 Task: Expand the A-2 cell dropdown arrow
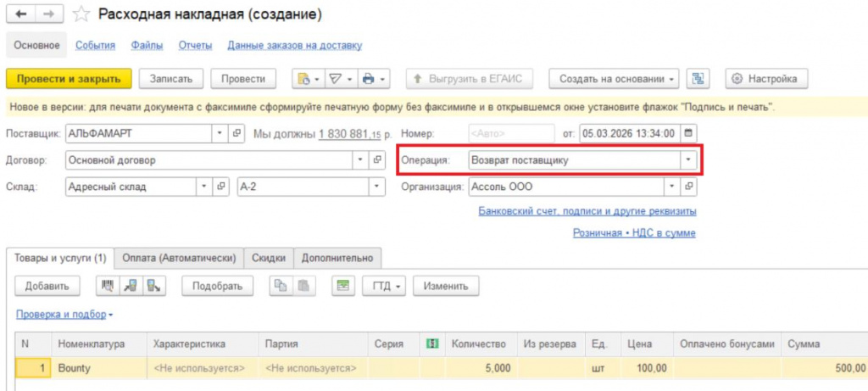pos(377,187)
